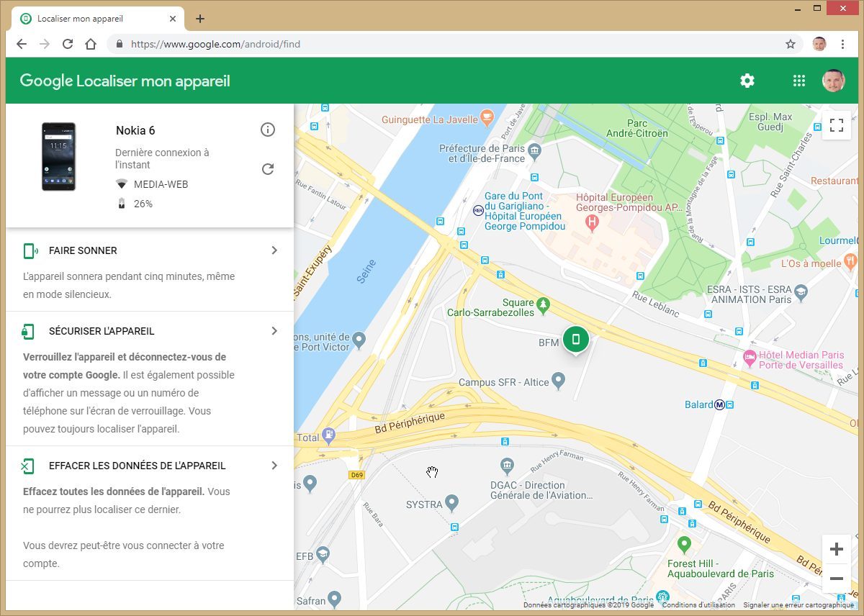Click the Dernière connexion à l'instant status

click(162, 158)
